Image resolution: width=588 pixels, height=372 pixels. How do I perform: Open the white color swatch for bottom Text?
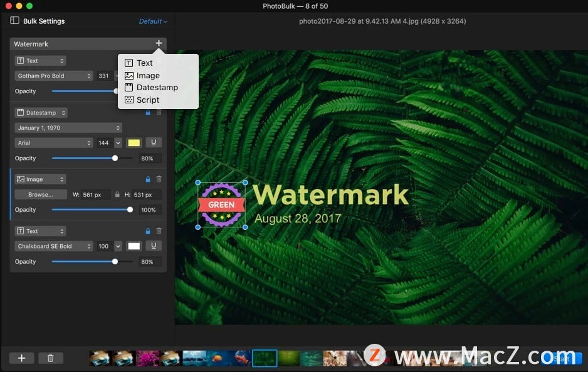pyautogui.click(x=134, y=246)
